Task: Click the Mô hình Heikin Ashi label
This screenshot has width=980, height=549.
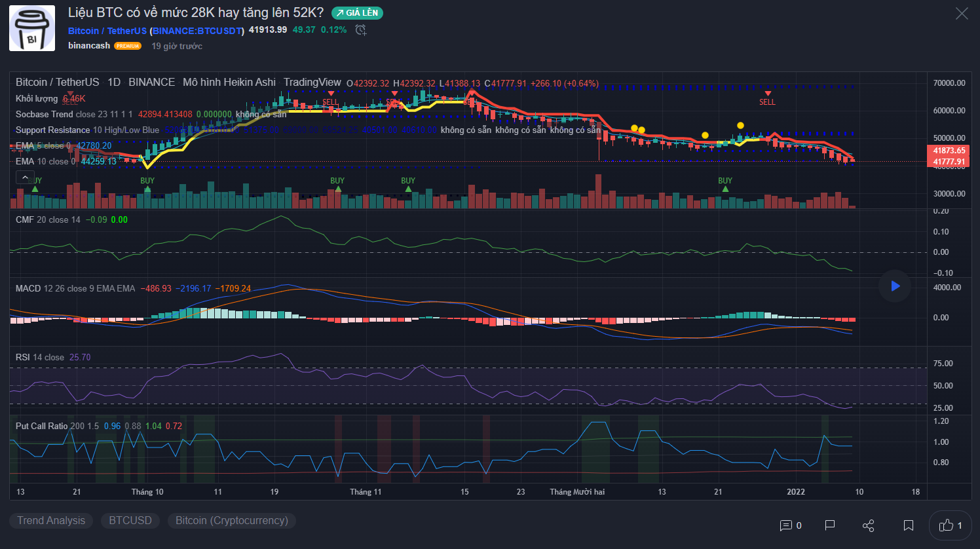Action: pos(229,82)
